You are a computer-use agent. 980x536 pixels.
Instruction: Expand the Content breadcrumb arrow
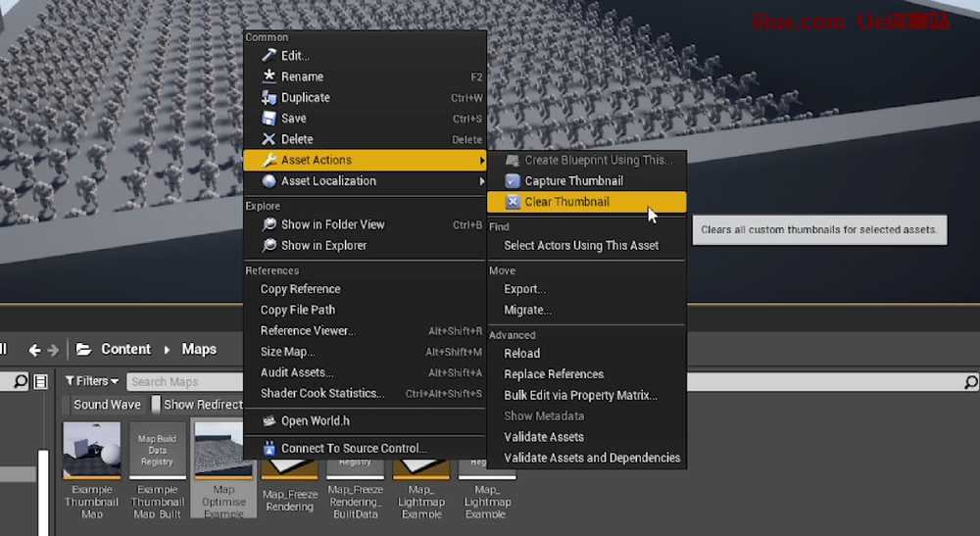(167, 350)
